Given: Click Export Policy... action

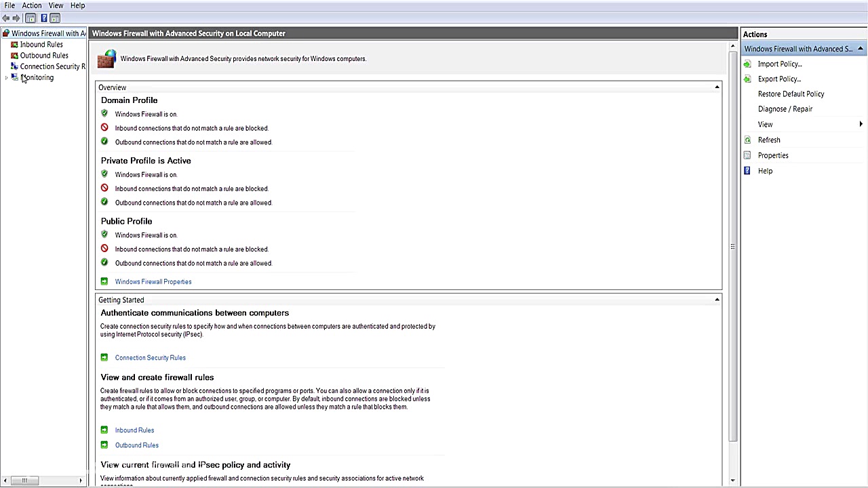Looking at the screenshot, I should click(x=780, y=79).
